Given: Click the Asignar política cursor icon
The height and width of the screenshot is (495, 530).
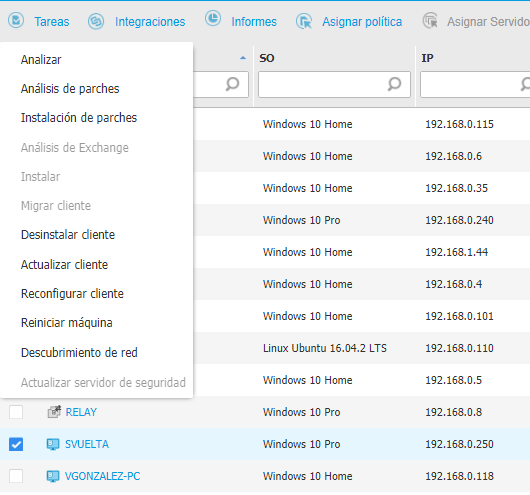Looking at the screenshot, I should (304, 21).
